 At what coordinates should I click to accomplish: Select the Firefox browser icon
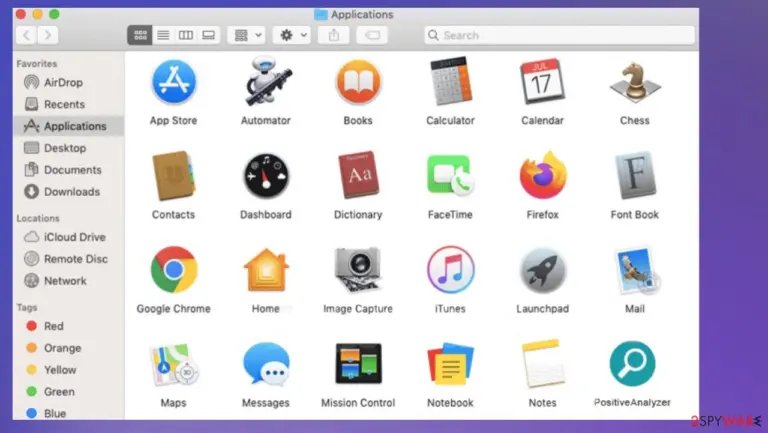(x=542, y=175)
